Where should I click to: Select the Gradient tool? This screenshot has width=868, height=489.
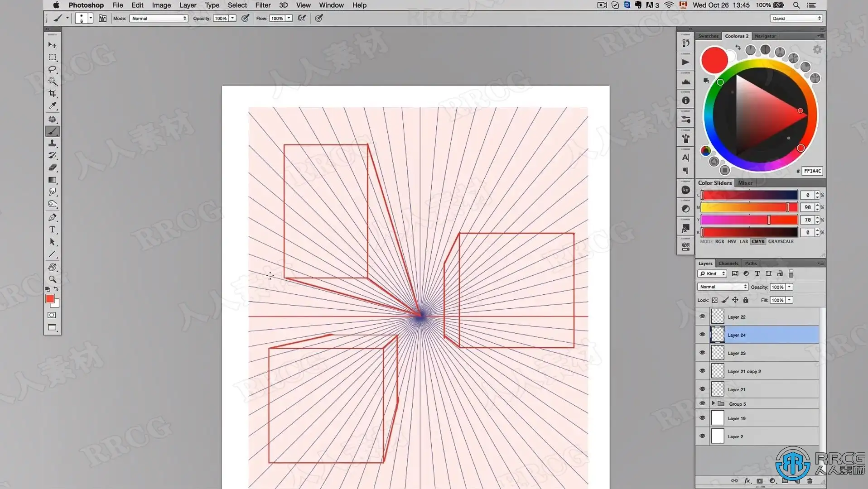click(x=53, y=180)
